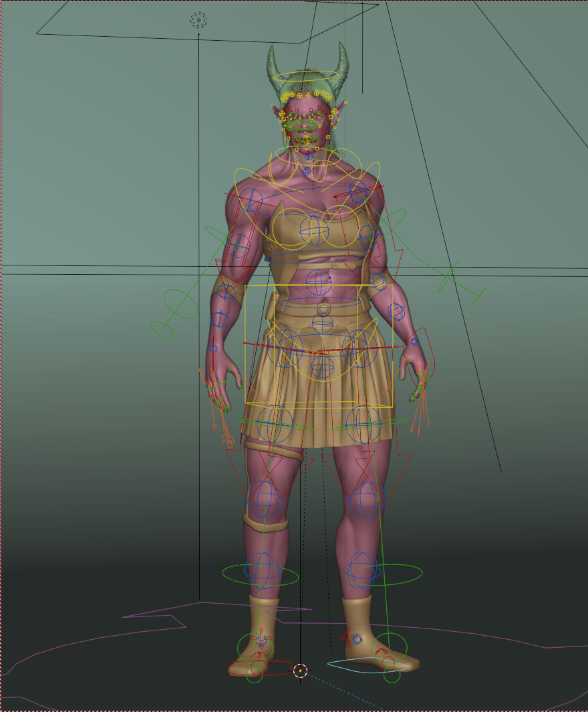Screen dimensions: 588x712
Task: Select the yellow square hip box control
Action: click(x=319, y=346)
